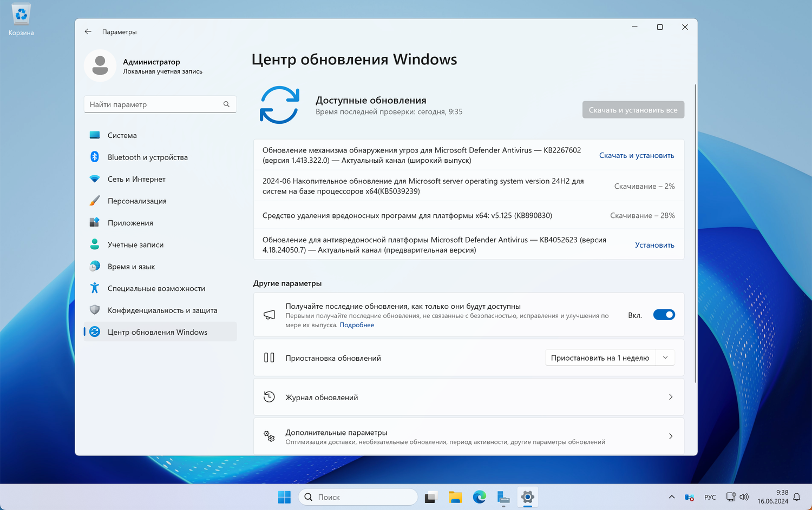Open Конфиденциальность и защита settings
The height and width of the screenshot is (510, 812).
click(x=160, y=310)
